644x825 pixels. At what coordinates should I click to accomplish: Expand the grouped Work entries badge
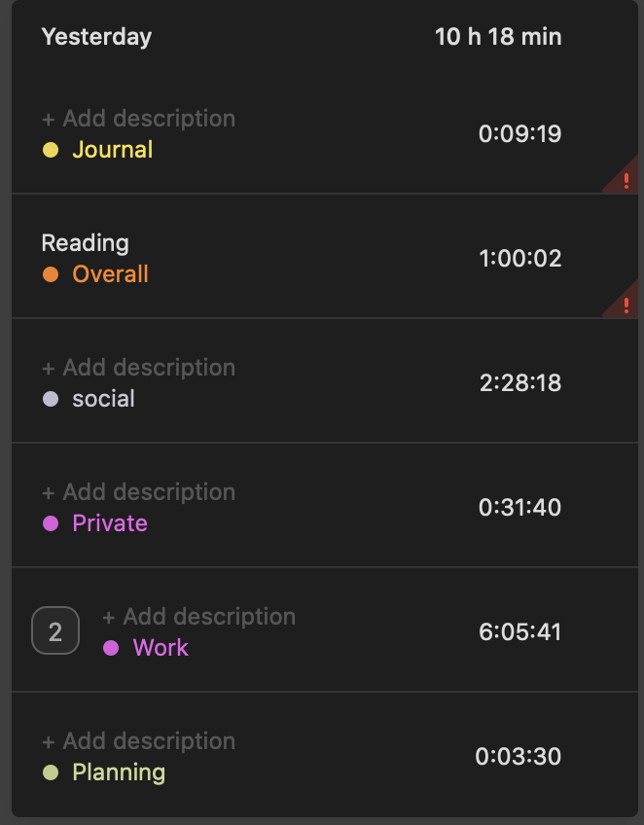pyautogui.click(x=55, y=632)
